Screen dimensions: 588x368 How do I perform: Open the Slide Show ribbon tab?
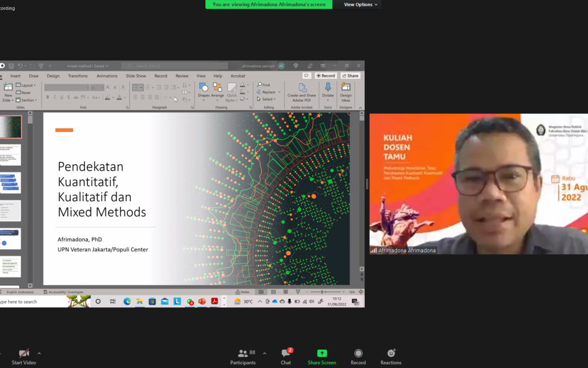coord(136,76)
